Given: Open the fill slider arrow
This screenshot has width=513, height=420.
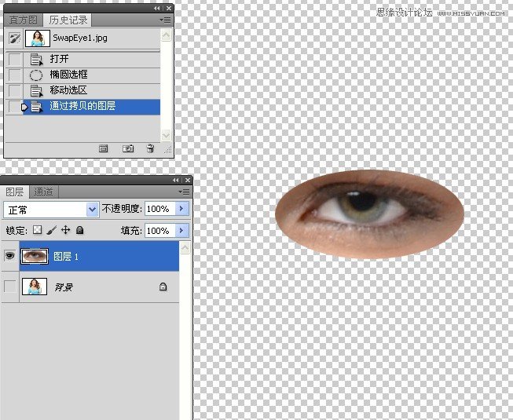Looking at the screenshot, I should (182, 231).
